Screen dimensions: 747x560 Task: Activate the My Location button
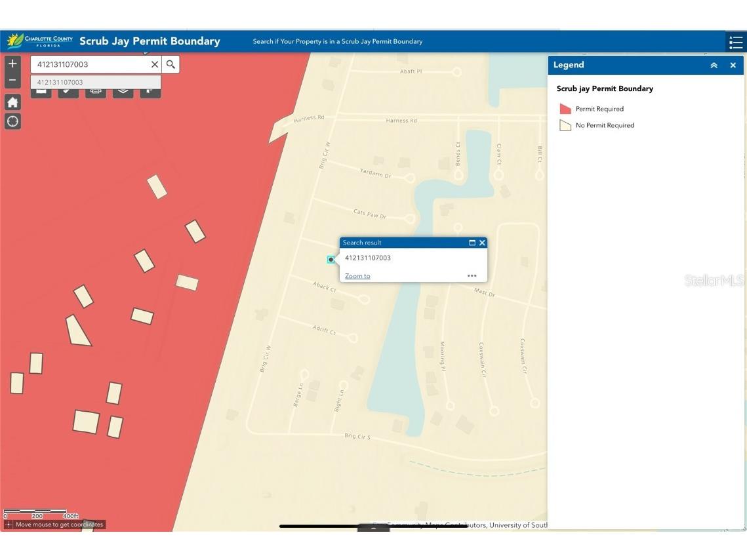(x=12, y=121)
